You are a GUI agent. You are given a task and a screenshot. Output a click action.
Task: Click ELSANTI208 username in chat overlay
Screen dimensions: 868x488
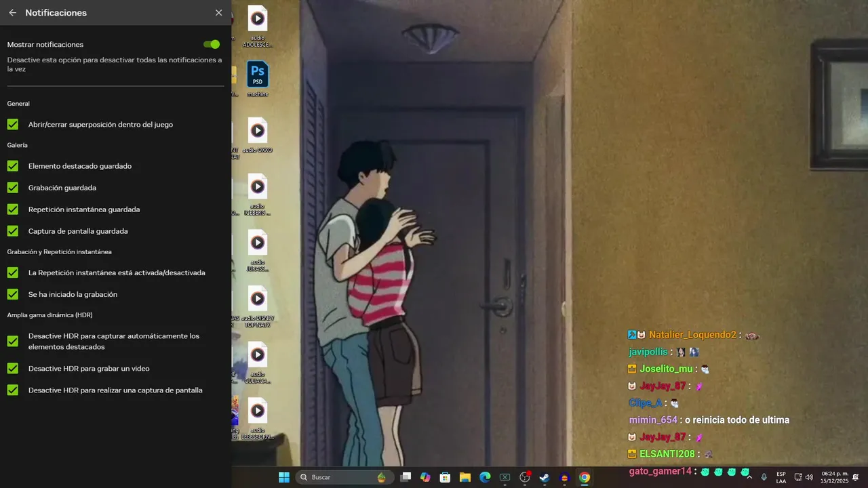pyautogui.click(x=667, y=453)
